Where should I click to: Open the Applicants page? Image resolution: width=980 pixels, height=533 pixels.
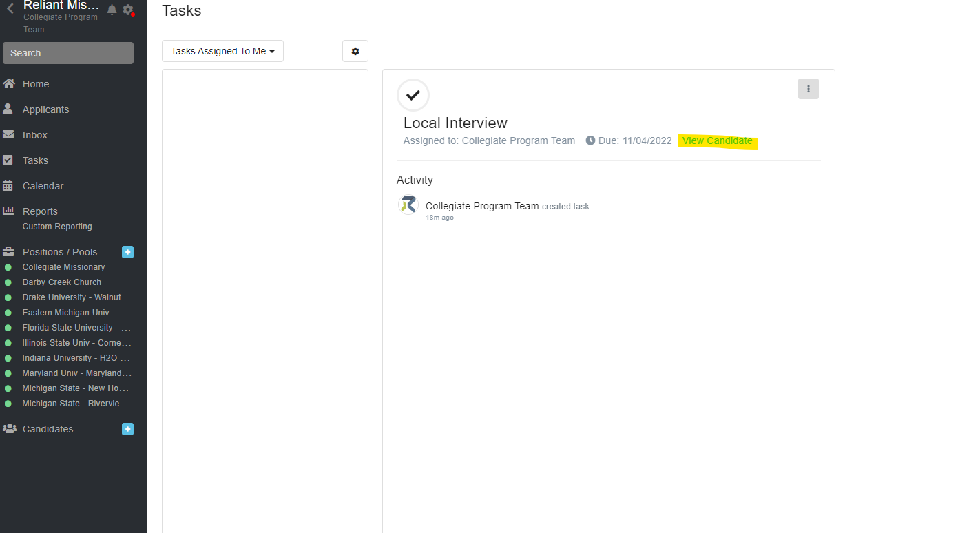[x=45, y=109]
